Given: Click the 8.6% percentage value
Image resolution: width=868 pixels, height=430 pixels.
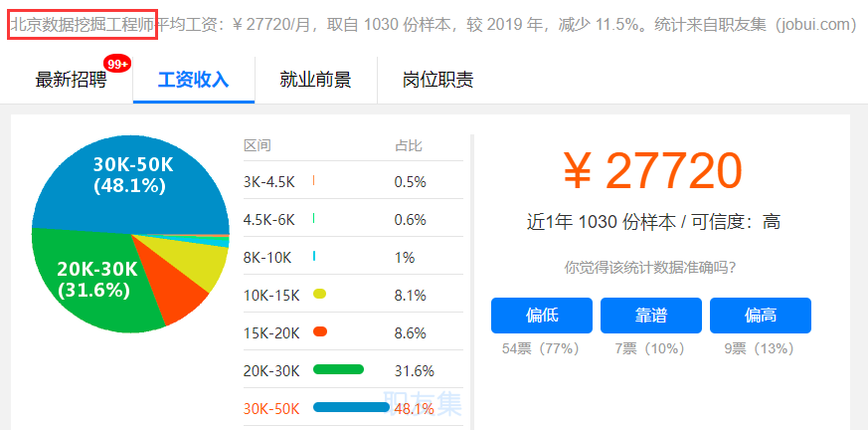Looking at the screenshot, I should [411, 333].
